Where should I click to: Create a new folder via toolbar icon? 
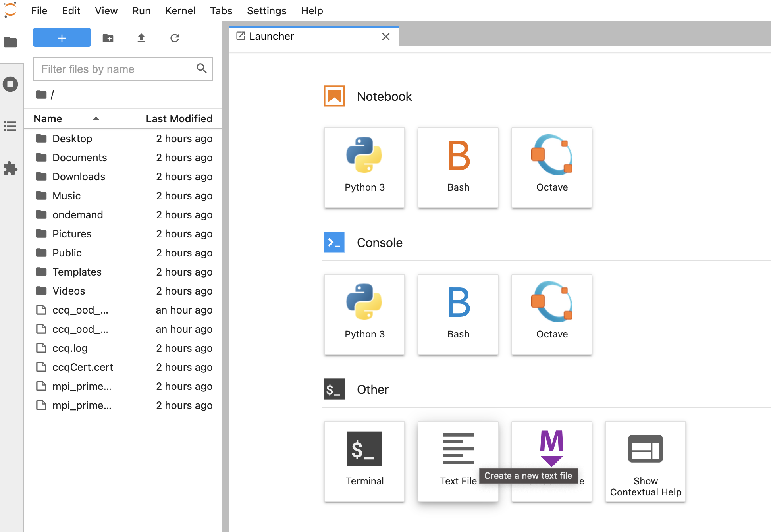point(108,38)
